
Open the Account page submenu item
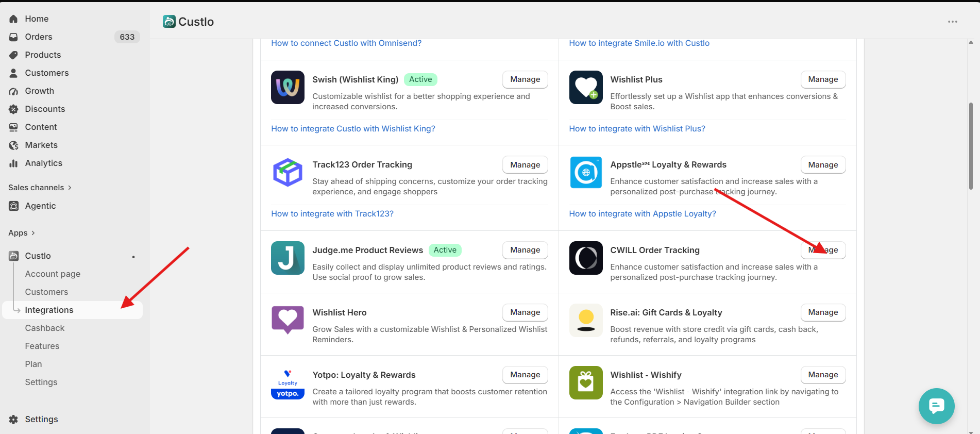[53, 274]
